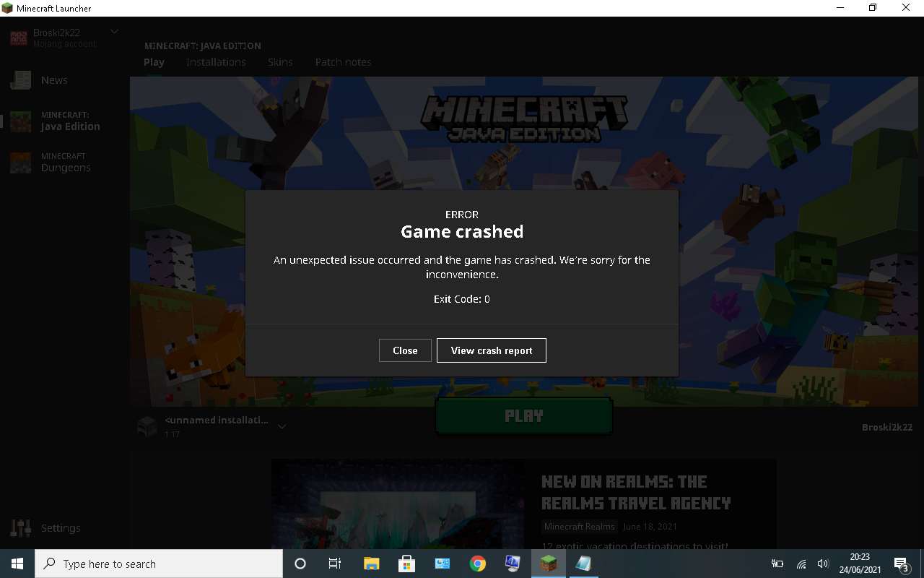Open the Windows Start menu

tap(17, 564)
